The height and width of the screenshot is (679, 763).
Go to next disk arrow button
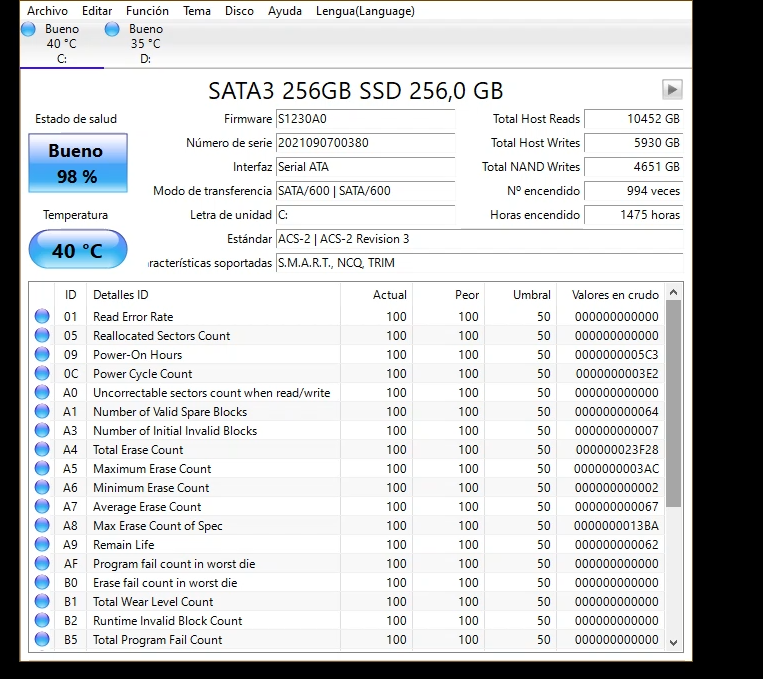[x=672, y=90]
